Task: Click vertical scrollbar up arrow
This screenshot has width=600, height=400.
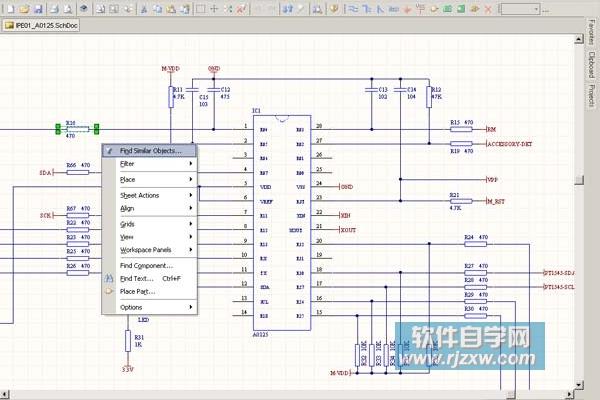Action: tap(579, 39)
